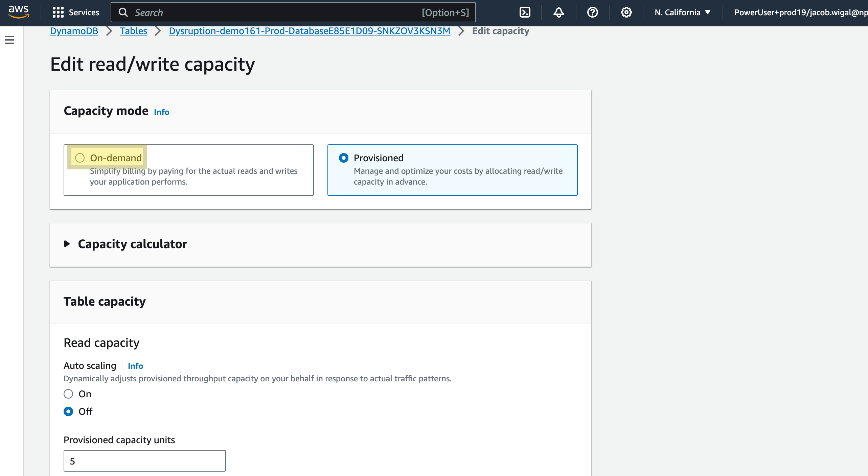Screen dimensions: 868x476
Task: Click the Provisioned capacity units field
Action: (145, 461)
